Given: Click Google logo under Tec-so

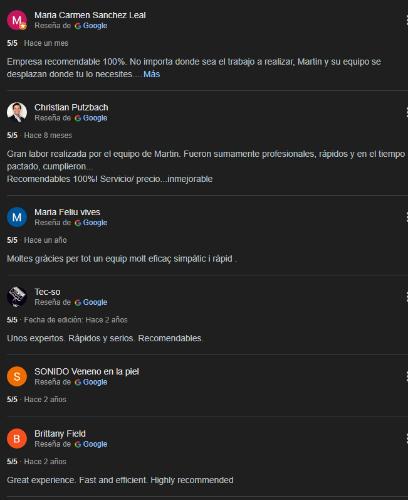Looking at the screenshot, I should point(91,302).
